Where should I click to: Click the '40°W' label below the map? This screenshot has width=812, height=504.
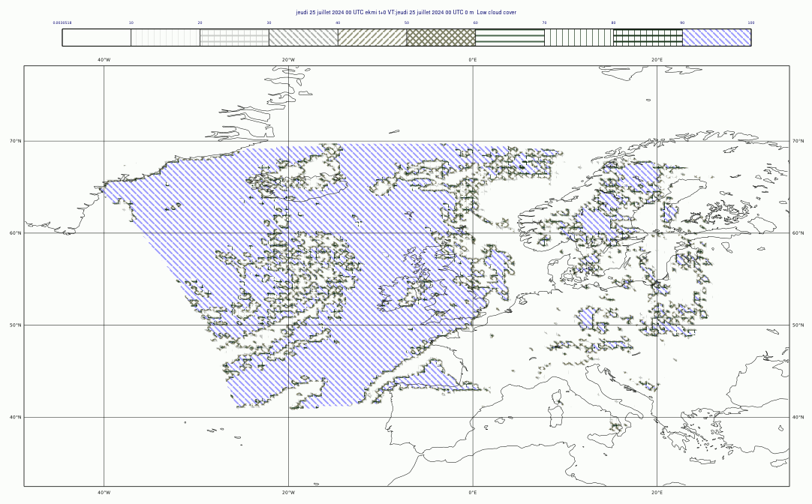point(104,492)
